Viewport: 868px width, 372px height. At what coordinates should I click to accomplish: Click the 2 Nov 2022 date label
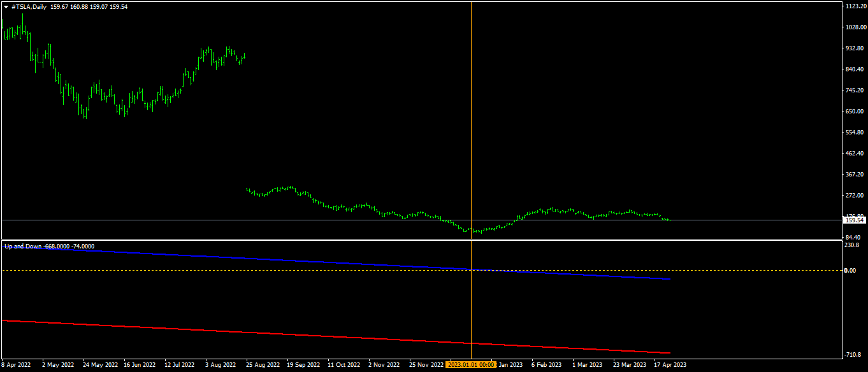click(x=384, y=365)
